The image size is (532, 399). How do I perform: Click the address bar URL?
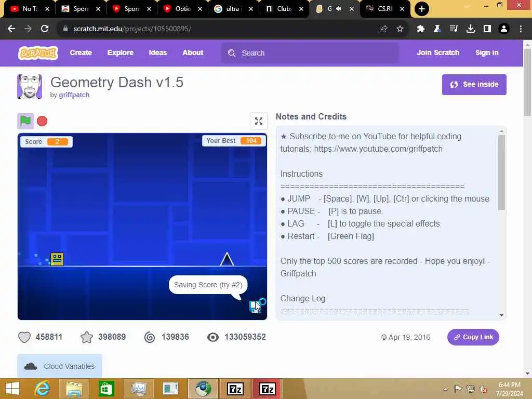132,29
